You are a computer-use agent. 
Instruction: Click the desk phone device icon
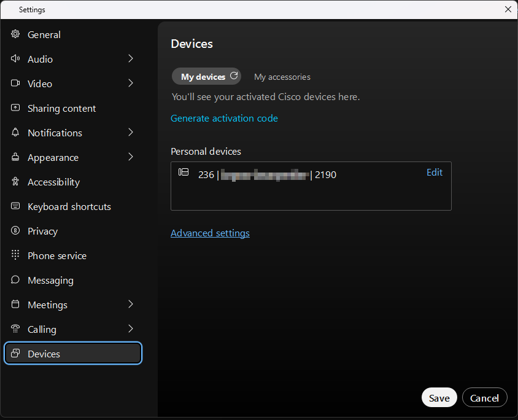point(184,173)
